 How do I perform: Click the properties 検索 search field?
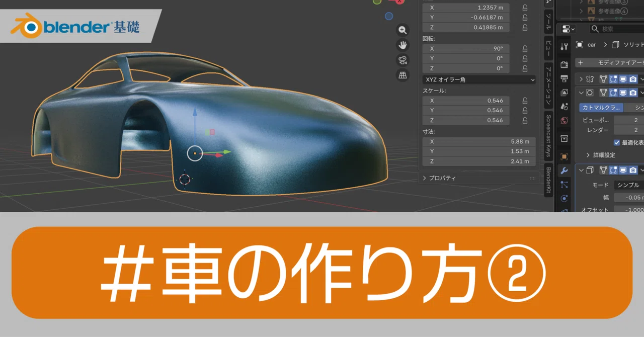point(616,29)
